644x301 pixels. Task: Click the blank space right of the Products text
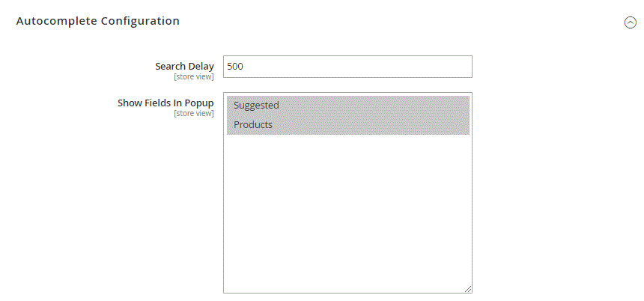[x=389, y=125]
